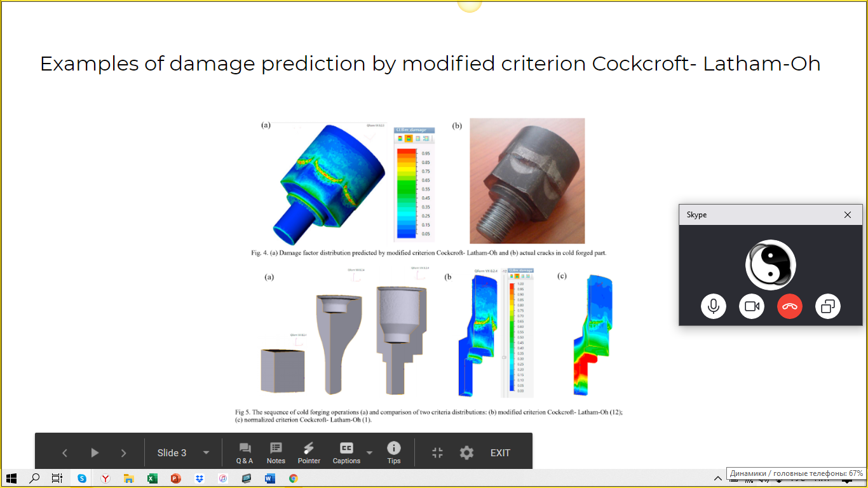Open presentation settings gear
868x488 pixels.
[x=467, y=453]
